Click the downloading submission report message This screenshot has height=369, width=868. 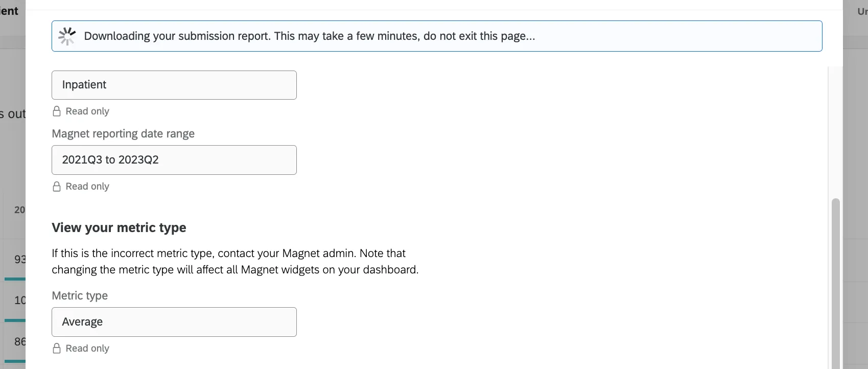point(309,36)
